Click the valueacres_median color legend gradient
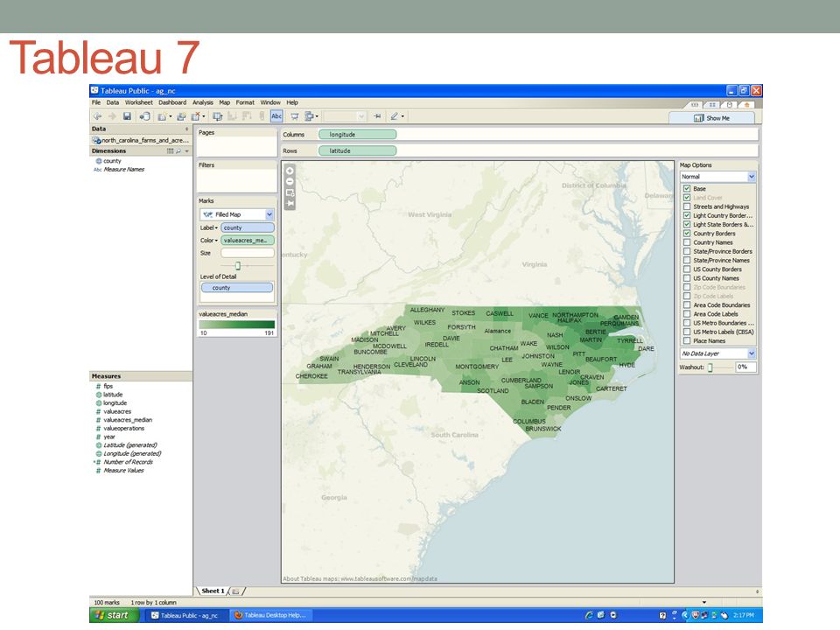 (x=237, y=324)
